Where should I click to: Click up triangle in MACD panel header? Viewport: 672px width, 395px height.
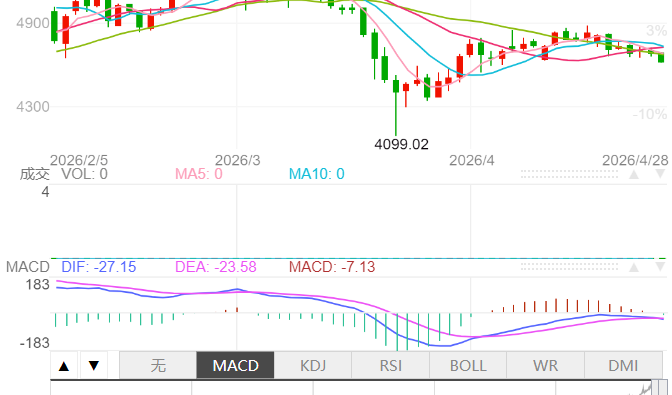point(634,267)
